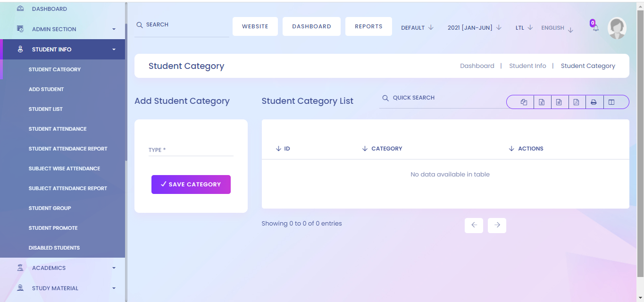Copy the table to clipboard
644x302 pixels.
[524, 102]
